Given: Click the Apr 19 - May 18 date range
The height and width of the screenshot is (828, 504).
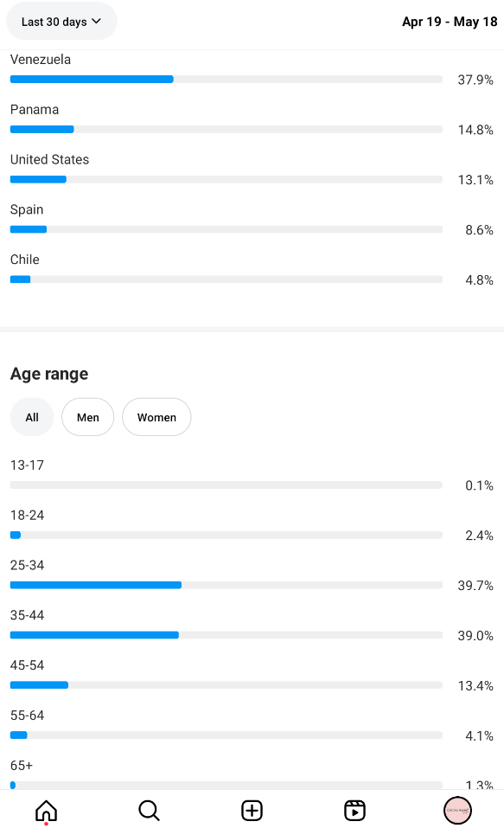Looking at the screenshot, I should [x=450, y=22].
